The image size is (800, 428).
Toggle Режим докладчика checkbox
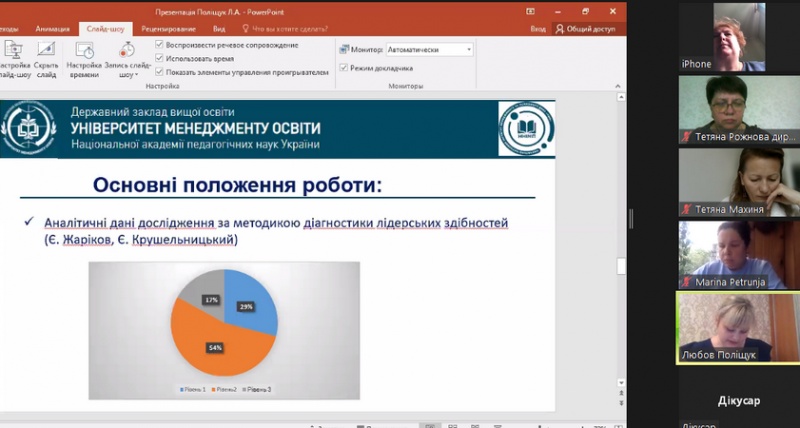343,68
